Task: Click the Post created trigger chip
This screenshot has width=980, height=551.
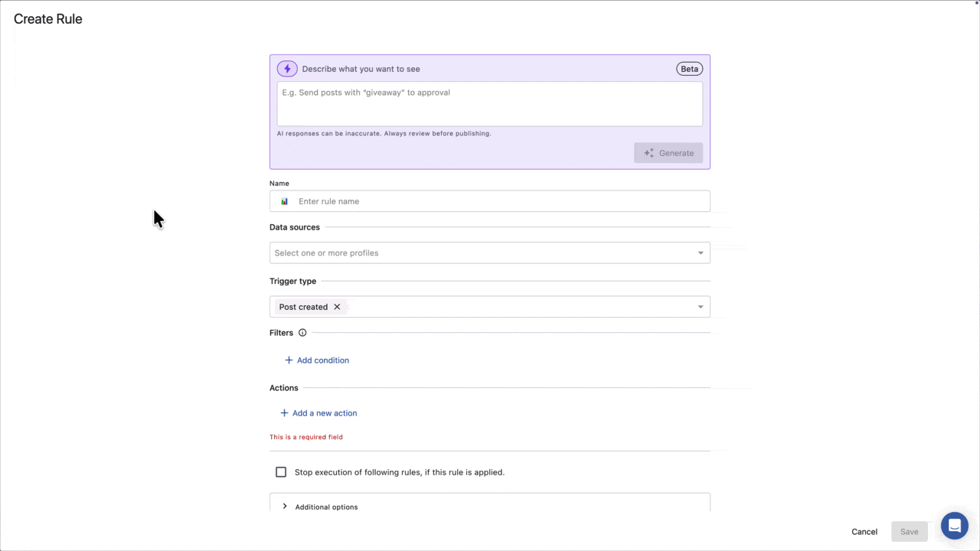Action: coord(303,307)
